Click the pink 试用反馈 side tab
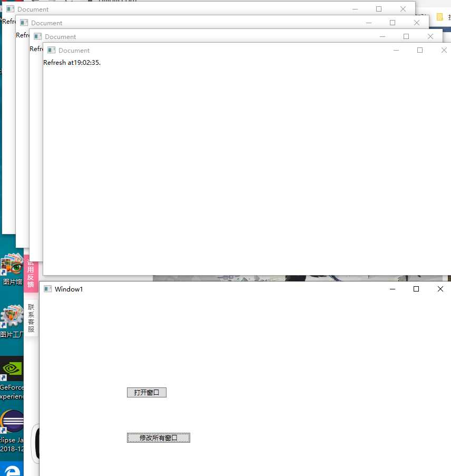Screen dimensions: 451x476 coord(31,274)
